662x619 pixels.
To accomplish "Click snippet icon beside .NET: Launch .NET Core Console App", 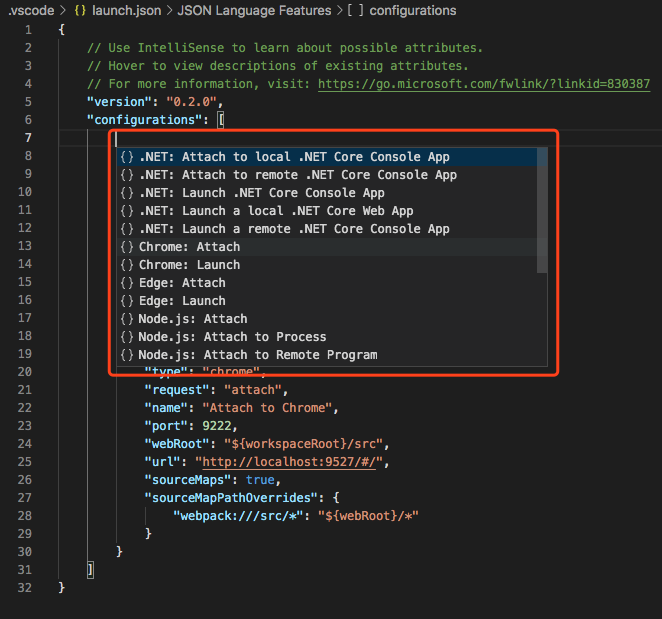I will 127,193.
